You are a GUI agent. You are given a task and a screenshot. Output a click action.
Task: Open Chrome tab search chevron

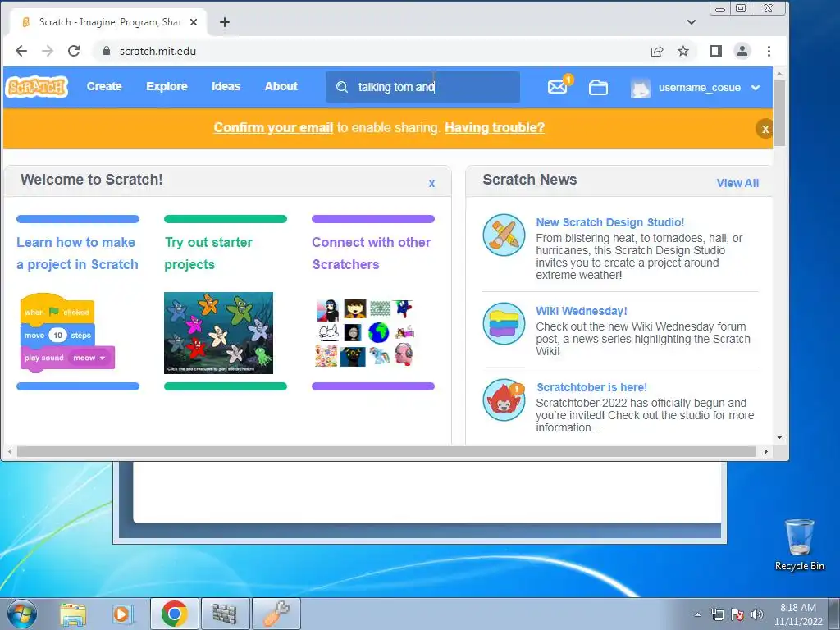692,22
